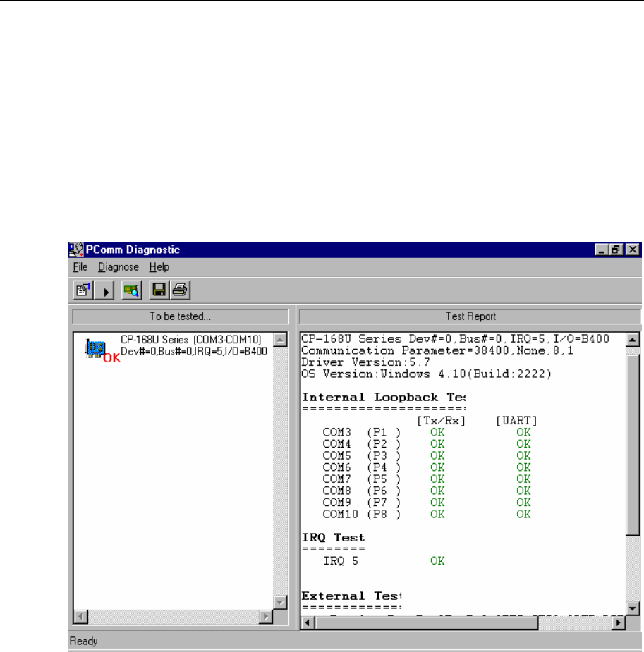This screenshot has height=652, width=644.
Task: Click the COM8 (P6) row label
Action: (x=362, y=491)
